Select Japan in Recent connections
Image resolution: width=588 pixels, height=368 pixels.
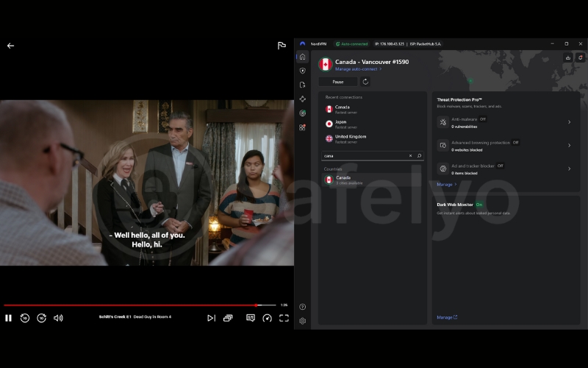tap(373, 124)
